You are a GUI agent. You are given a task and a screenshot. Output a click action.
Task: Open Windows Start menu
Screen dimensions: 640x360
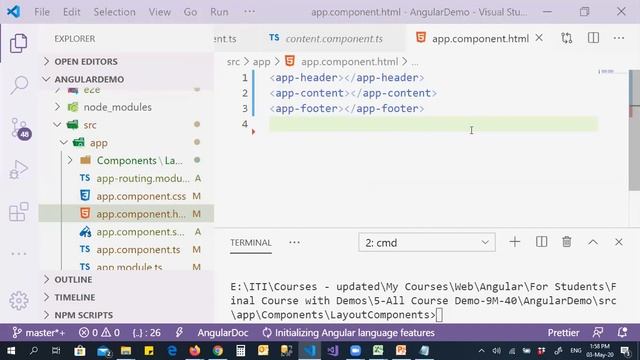(x=11, y=351)
